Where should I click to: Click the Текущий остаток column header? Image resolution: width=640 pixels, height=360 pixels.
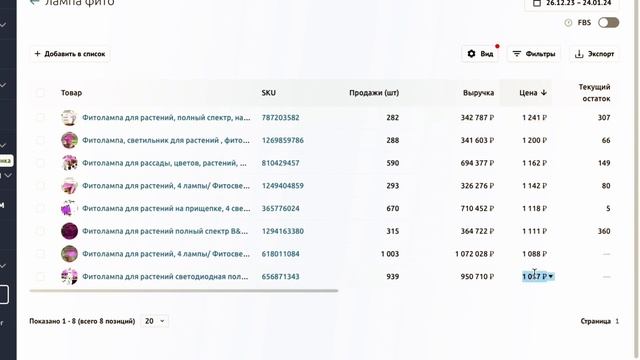[594, 93]
